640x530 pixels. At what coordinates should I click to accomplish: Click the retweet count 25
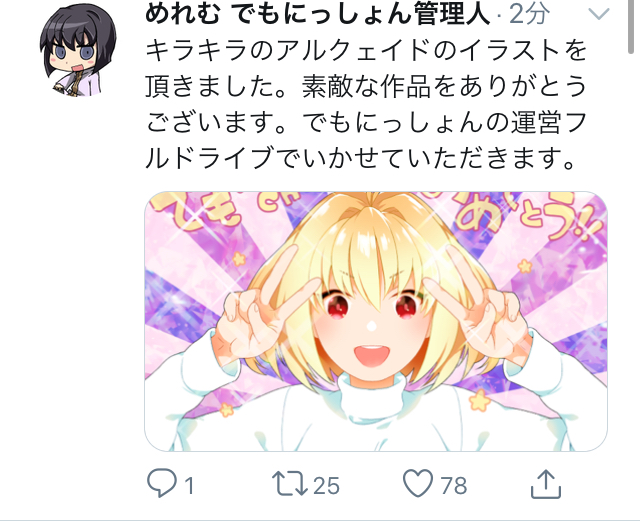point(326,486)
